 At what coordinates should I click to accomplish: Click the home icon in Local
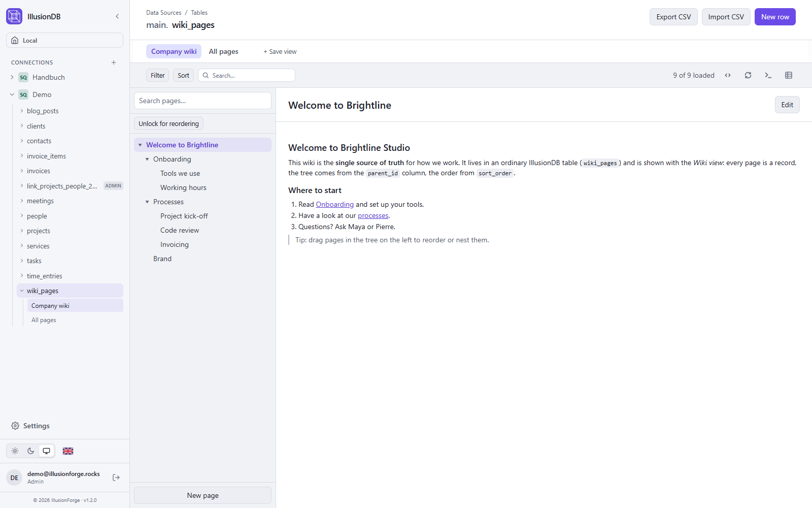[15, 40]
